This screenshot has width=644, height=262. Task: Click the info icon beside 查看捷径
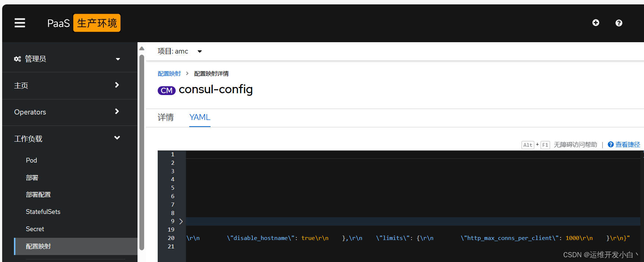[610, 144]
